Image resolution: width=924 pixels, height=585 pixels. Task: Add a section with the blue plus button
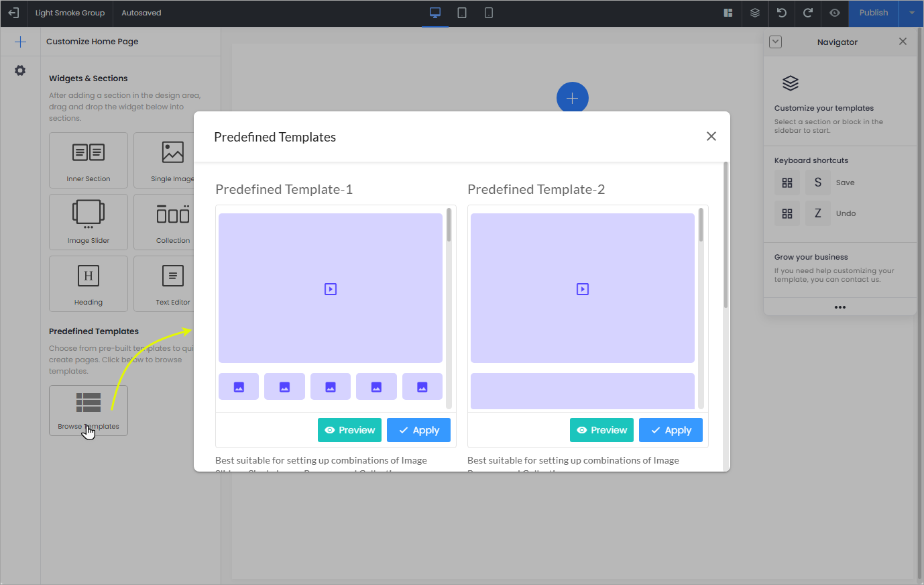coord(573,97)
